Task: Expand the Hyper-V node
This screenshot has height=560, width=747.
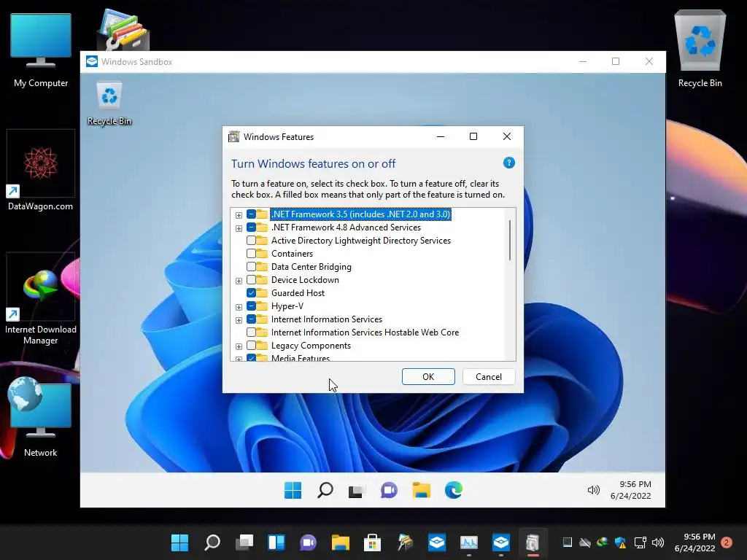Action: pos(239,307)
